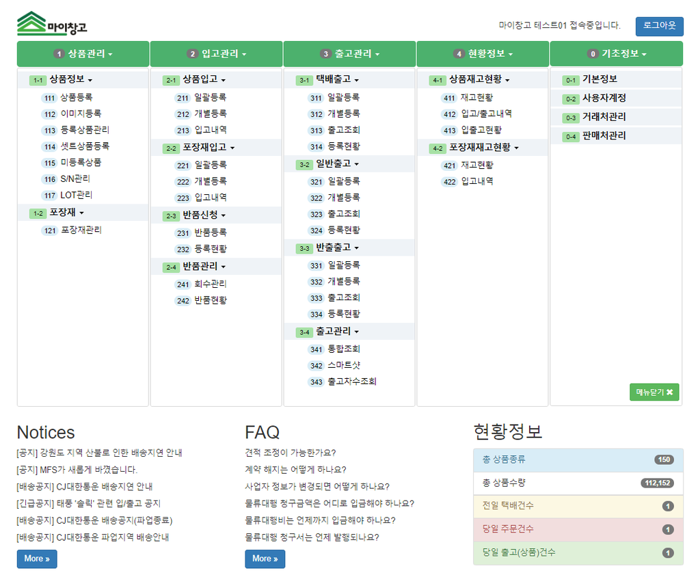
Task: Open 111 상품등록 menu item
Action: pyautogui.click(x=67, y=97)
